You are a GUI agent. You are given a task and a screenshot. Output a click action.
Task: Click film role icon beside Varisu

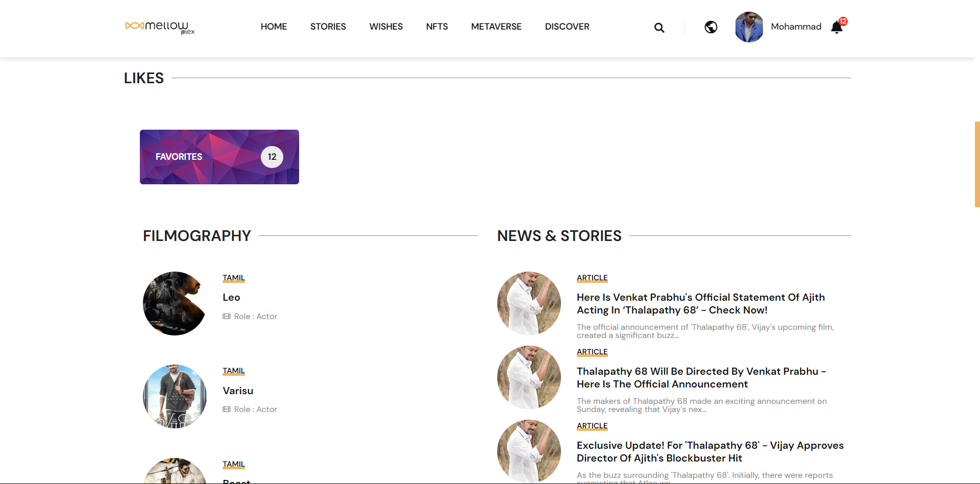coord(227,409)
